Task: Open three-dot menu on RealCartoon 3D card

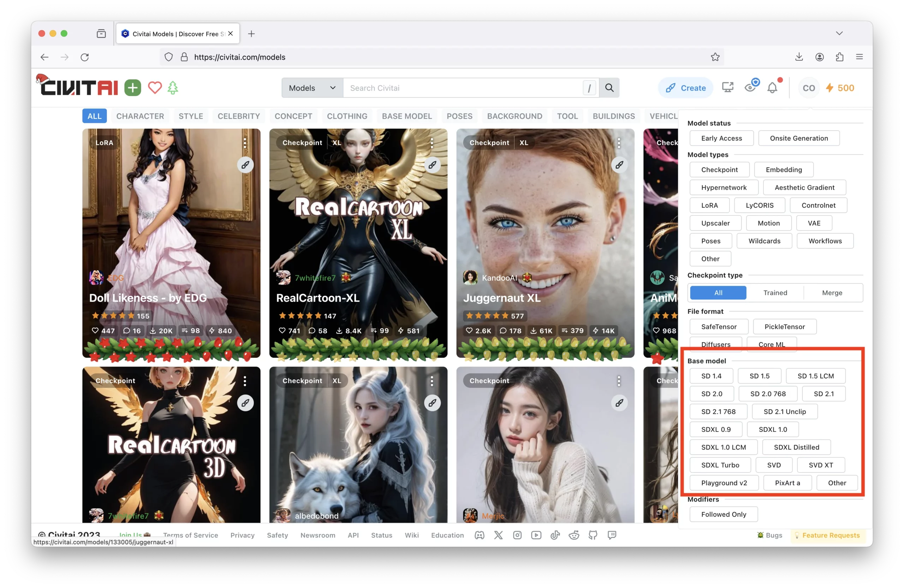Action: point(245,381)
